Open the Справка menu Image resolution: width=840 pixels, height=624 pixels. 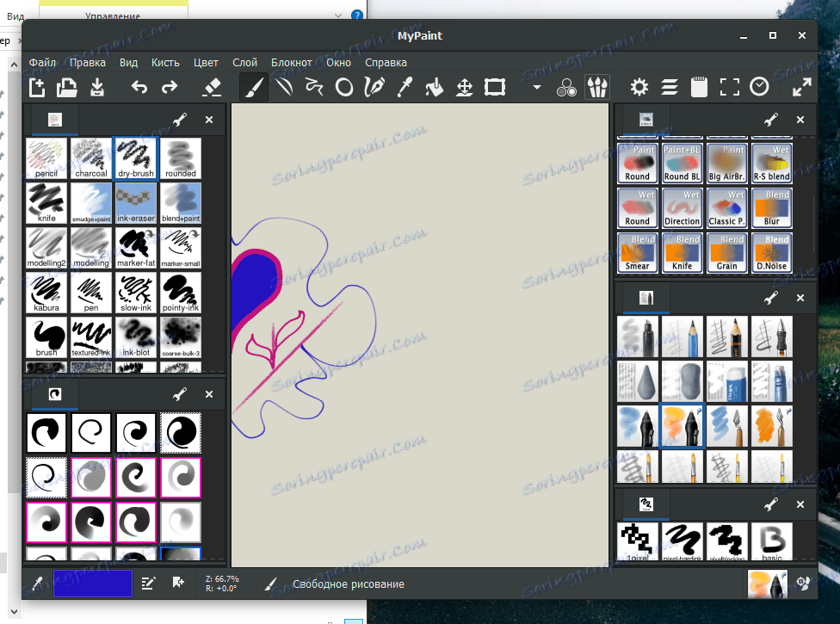coord(386,62)
